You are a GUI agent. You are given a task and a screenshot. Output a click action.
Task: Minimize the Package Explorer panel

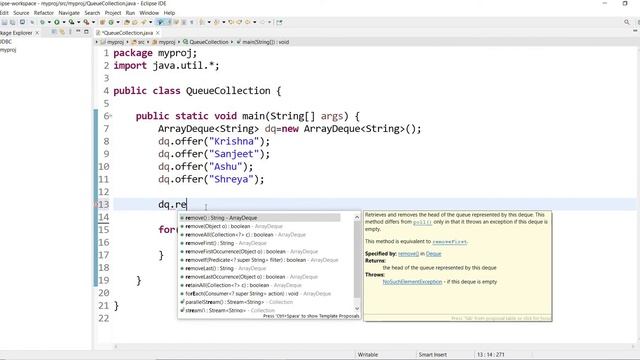click(x=78, y=31)
